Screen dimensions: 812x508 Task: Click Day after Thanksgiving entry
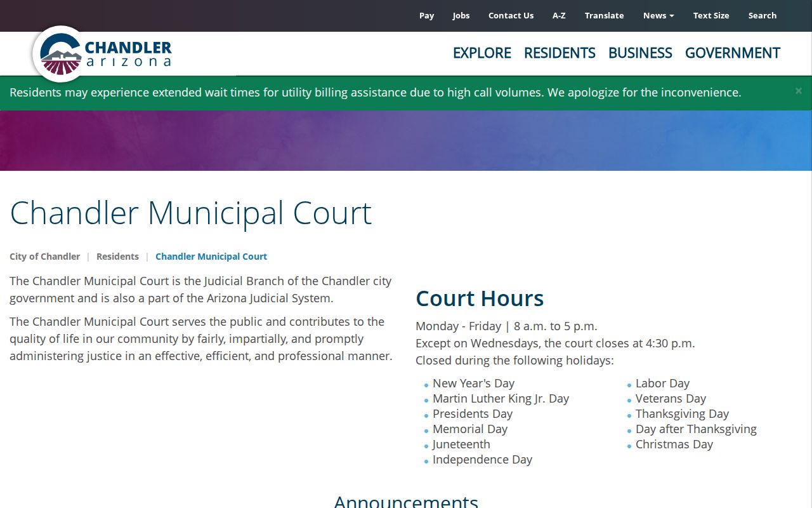click(696, 429)
